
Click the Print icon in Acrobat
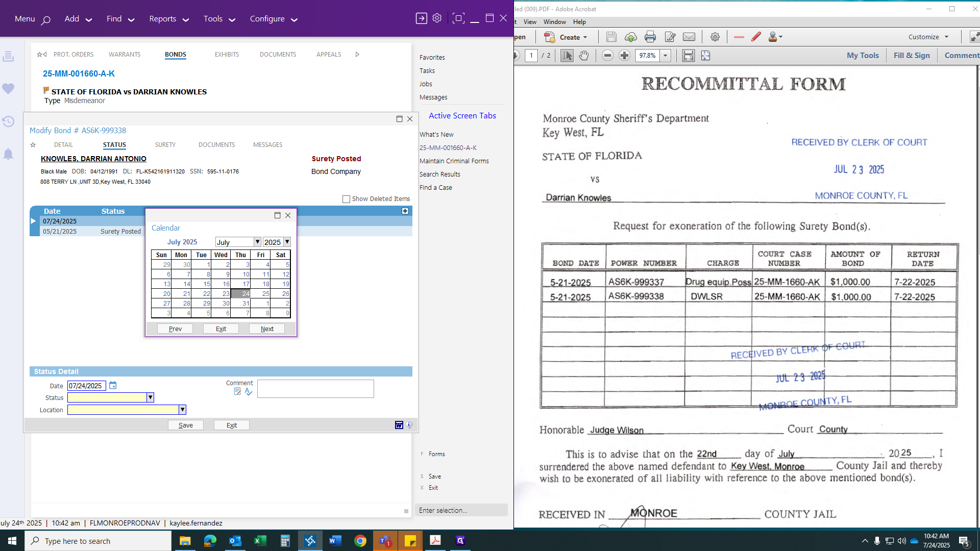click(650, 37)
